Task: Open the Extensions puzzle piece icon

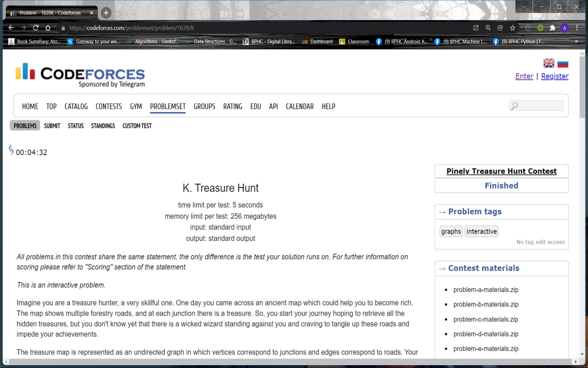Action: pyautogui.click(x=553, y=28)
